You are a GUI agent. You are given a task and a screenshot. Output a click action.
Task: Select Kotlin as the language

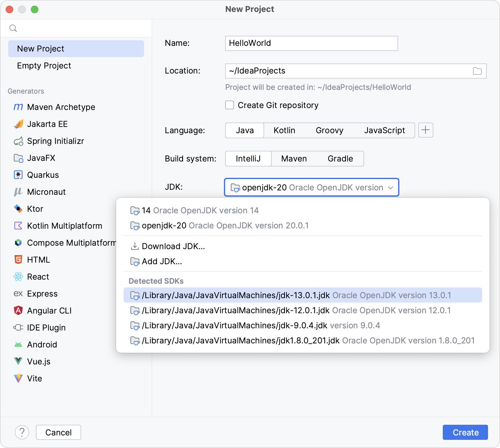point(284,130)
